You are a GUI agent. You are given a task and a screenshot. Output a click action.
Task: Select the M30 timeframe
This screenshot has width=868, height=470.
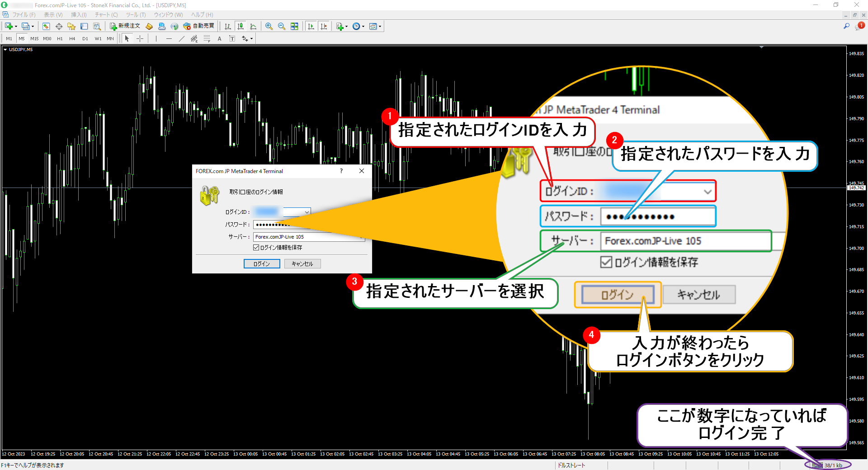point(47,39)
